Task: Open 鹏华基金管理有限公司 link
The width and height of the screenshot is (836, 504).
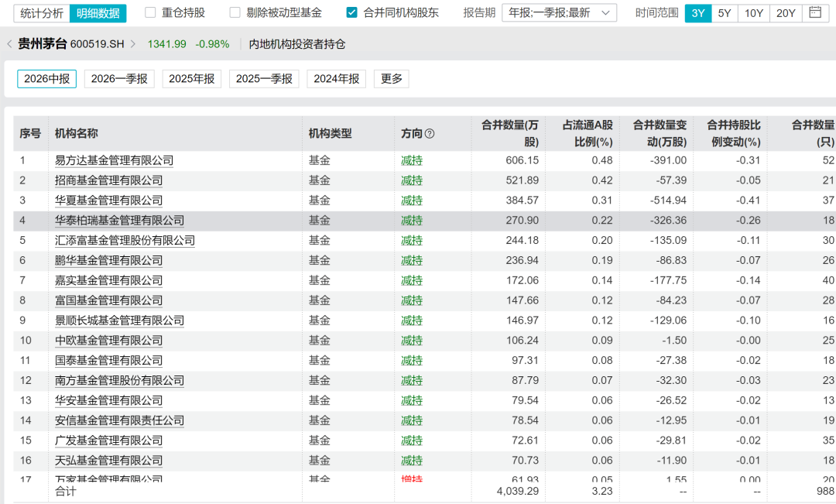Action: tap(109, 260)
